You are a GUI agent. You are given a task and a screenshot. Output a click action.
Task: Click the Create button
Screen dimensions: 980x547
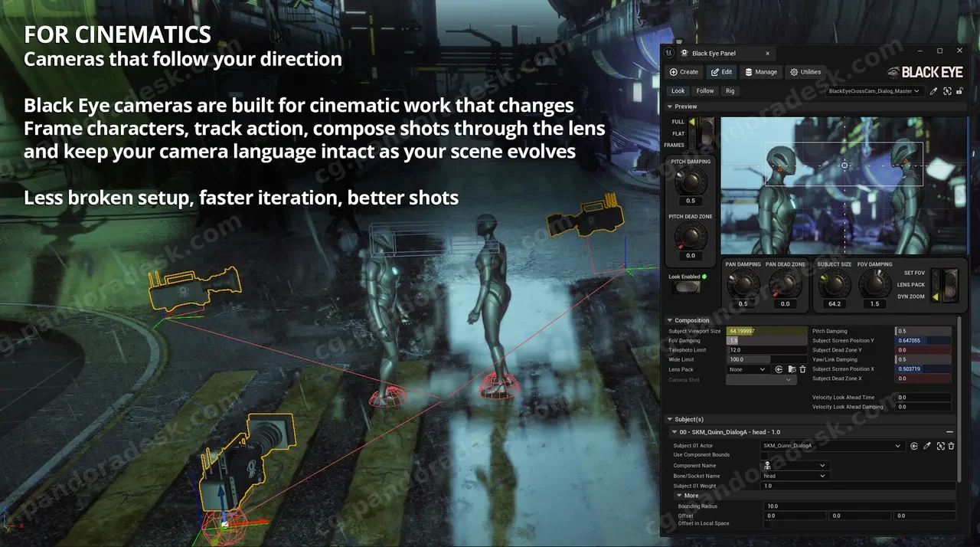(x=684, y=72)
